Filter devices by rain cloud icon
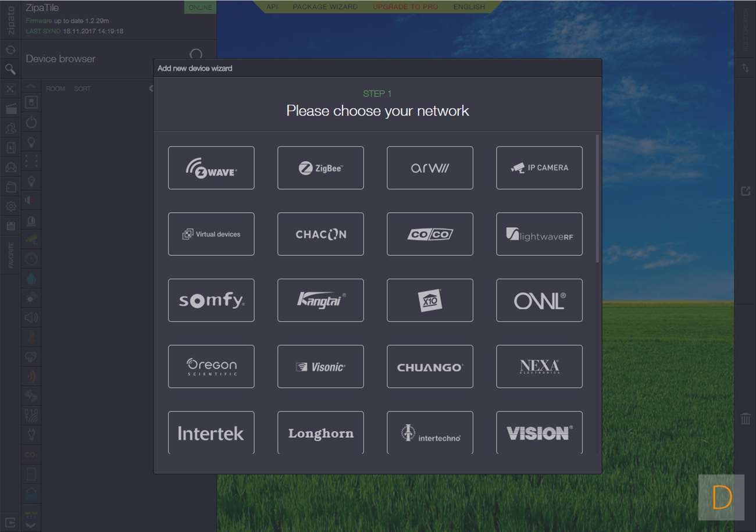Image resolution: width=756 pixels, height=532 pixels. point(31,356)
